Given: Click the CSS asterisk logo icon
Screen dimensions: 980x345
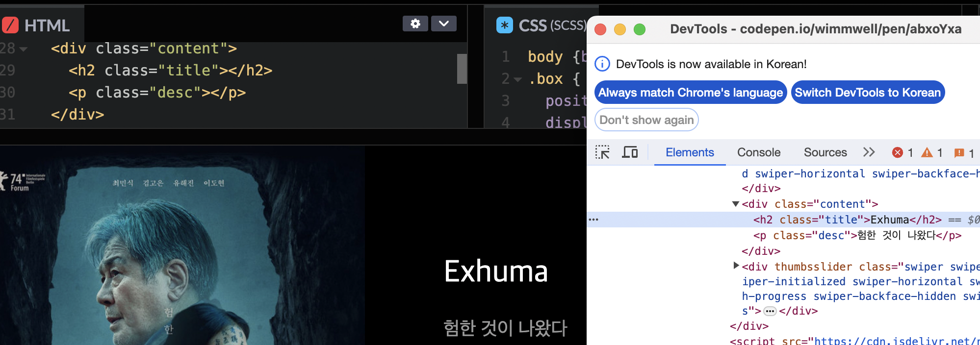Looking at the screenshot, I should [x=504, y=25].
